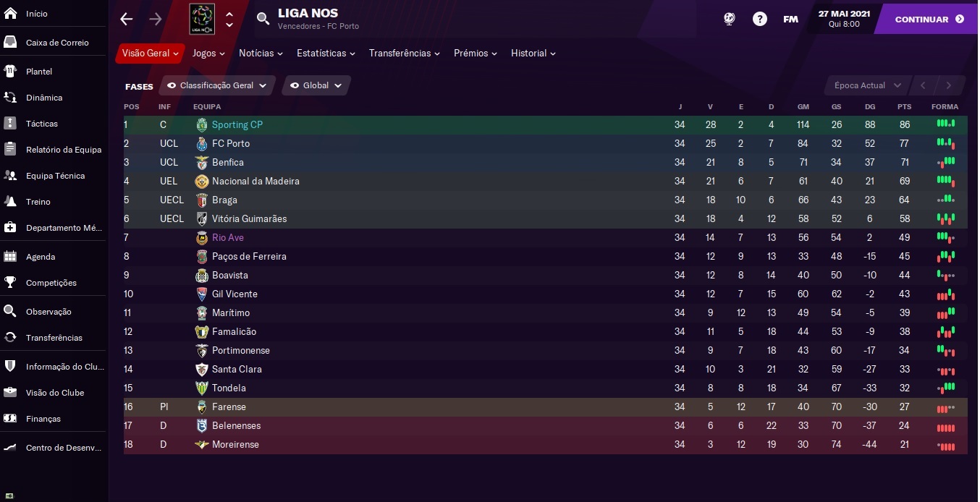
Task: Expand the Estatísticas menu dropdown
Action: 326,54
